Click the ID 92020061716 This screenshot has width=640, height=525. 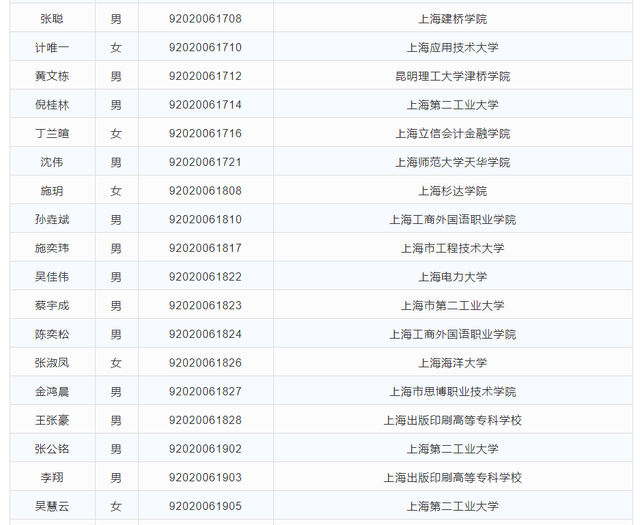pyautogui.click(x=205, y=133)
